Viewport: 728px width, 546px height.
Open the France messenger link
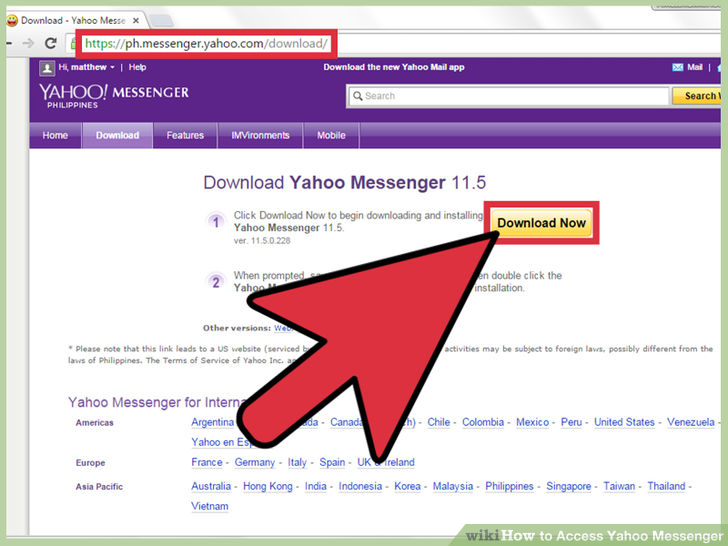(x=207, y=462)
